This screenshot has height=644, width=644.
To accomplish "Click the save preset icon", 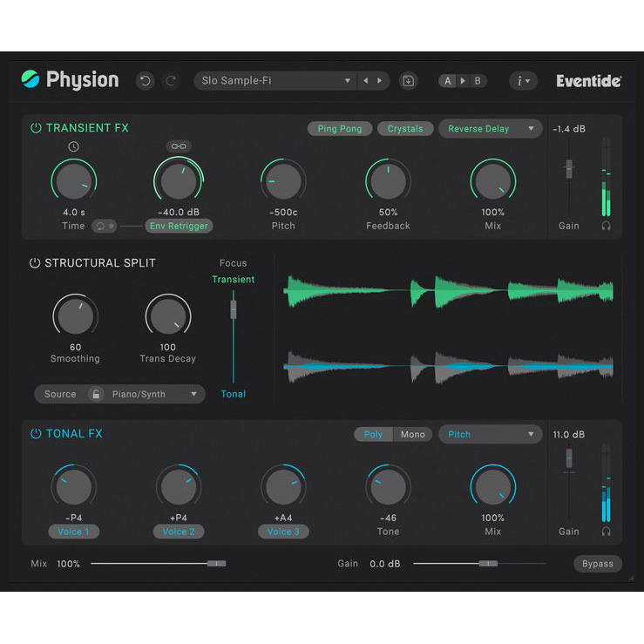I will coord(408,80).
